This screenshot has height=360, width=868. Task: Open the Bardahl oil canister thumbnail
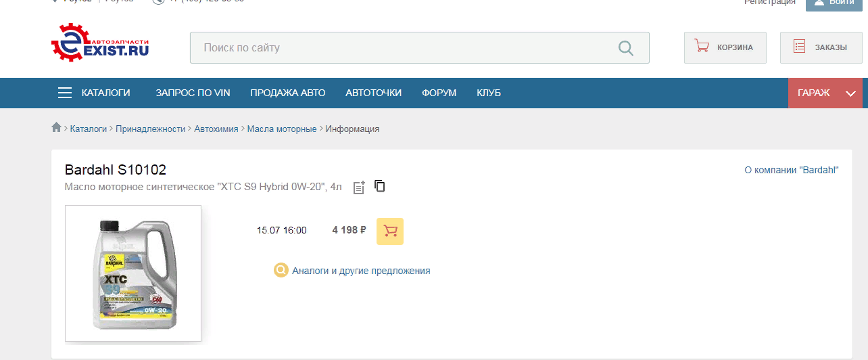tap(133, 273)
